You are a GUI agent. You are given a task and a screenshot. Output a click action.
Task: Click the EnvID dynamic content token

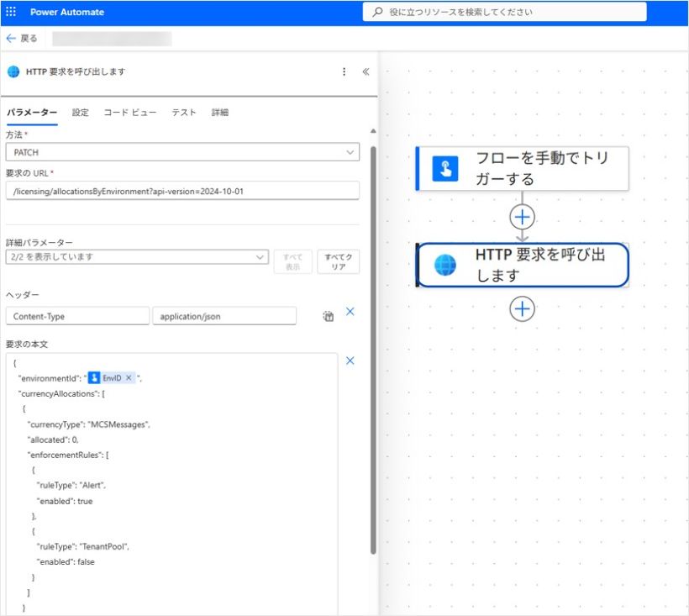pyautogui.click(x=111, y=378)
